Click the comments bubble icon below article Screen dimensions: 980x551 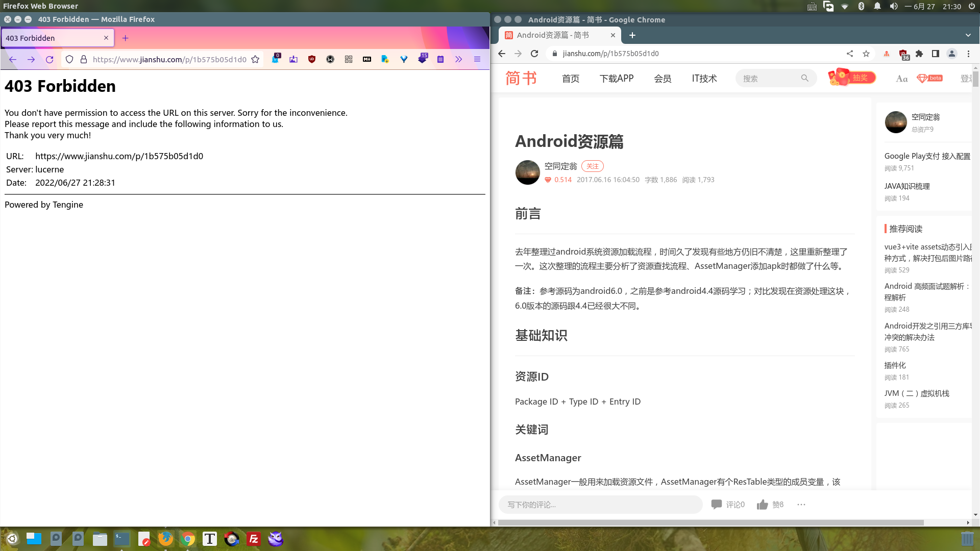(x=717, y=505)
